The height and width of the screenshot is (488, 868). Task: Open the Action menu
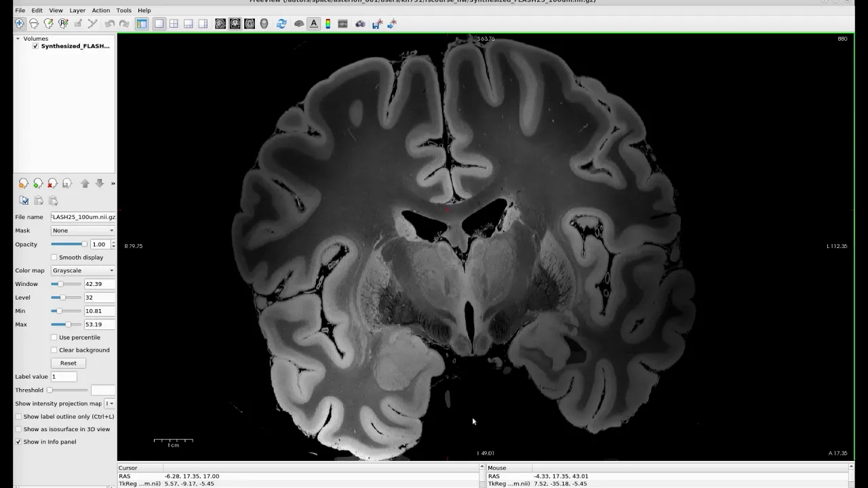(101, 11)
